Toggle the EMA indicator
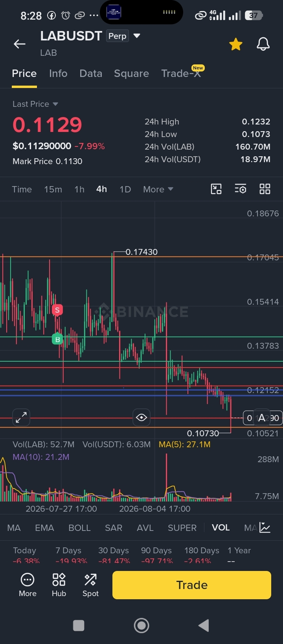 (44, 528)
